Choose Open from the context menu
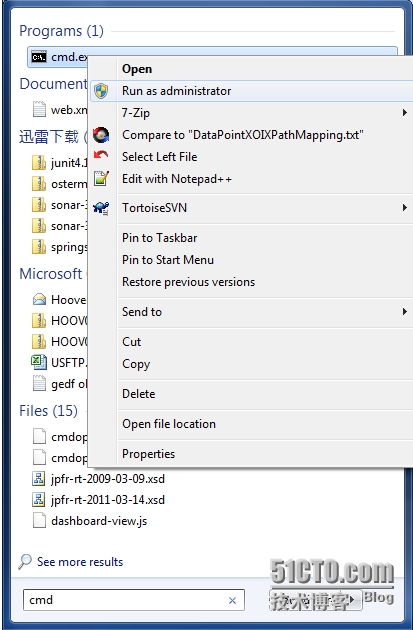 pyautogui.click(x=137, y=69)
